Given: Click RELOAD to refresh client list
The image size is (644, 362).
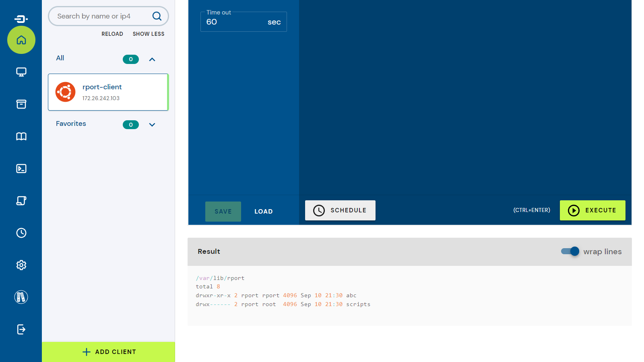Looking at the screenshot, I should pyautogui.click(x=112, y=34).
